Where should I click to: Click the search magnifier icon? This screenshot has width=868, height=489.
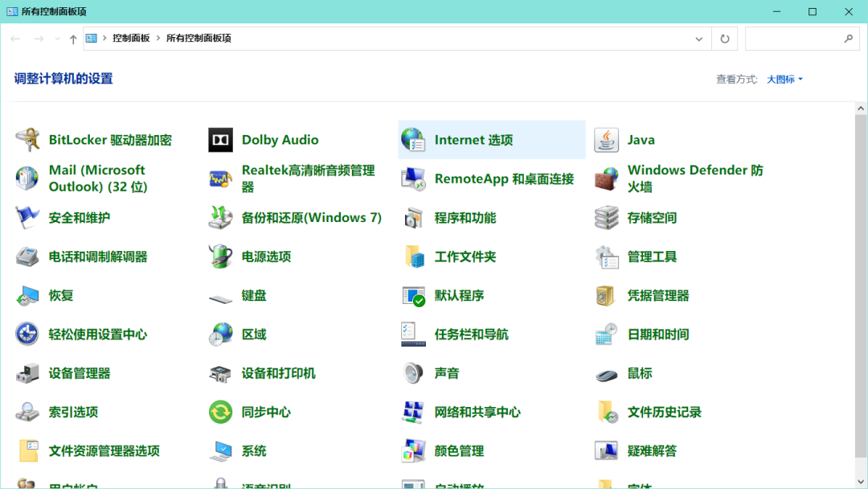click(849, 39)
